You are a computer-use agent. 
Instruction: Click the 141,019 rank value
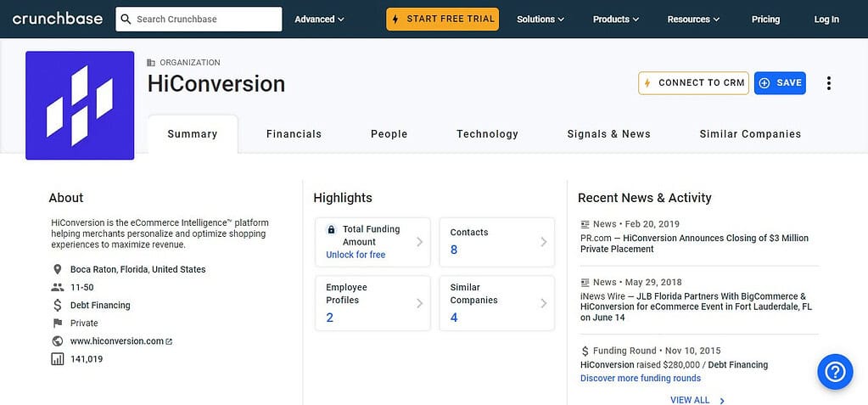(87, 359)
